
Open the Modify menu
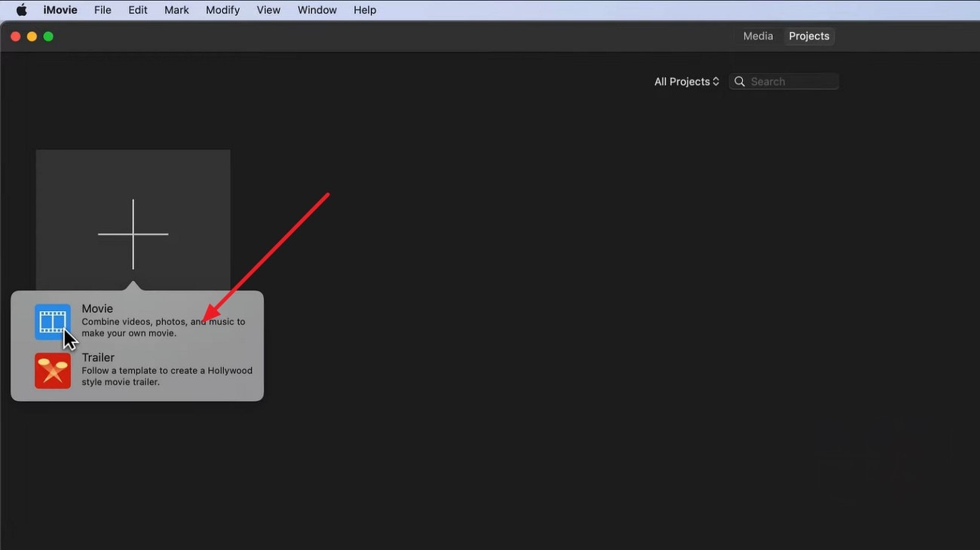coord(222,10)
